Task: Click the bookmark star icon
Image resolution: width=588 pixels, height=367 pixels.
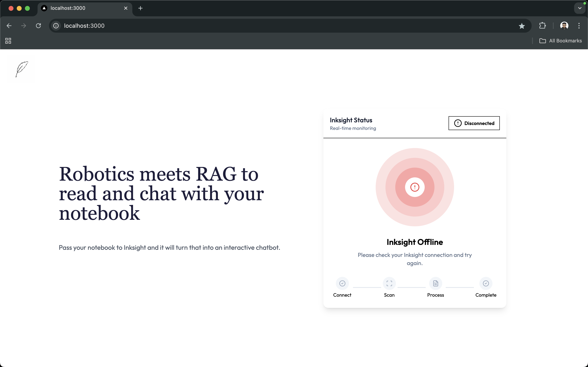Action: pos(521,26)
